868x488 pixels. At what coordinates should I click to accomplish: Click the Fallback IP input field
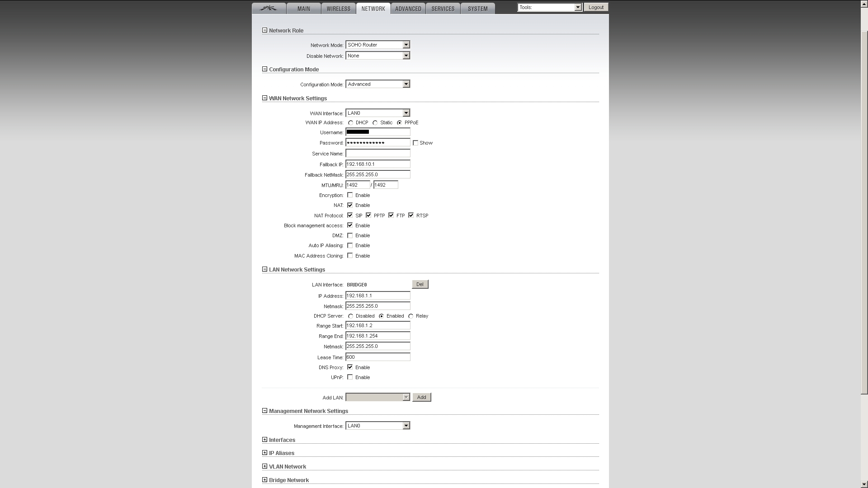[377, 164]
